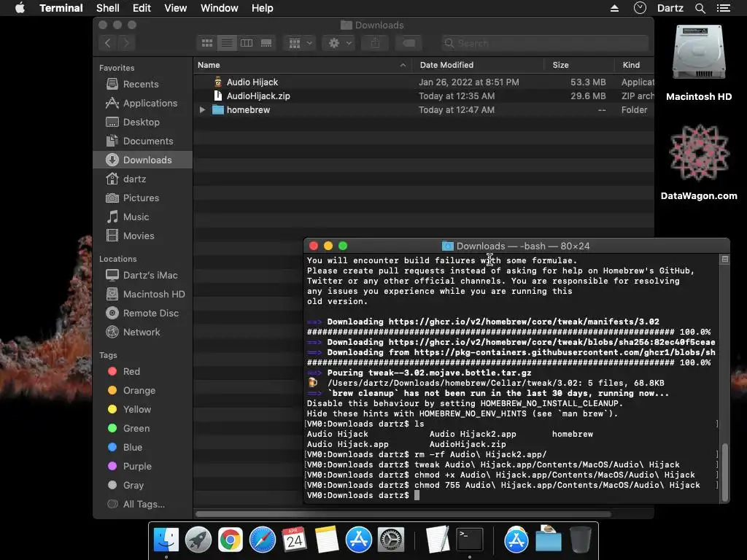The width and height of the screenshot is (747, 560).
Task: Filter by Green tag in sidebar
Action: point(142,429)
